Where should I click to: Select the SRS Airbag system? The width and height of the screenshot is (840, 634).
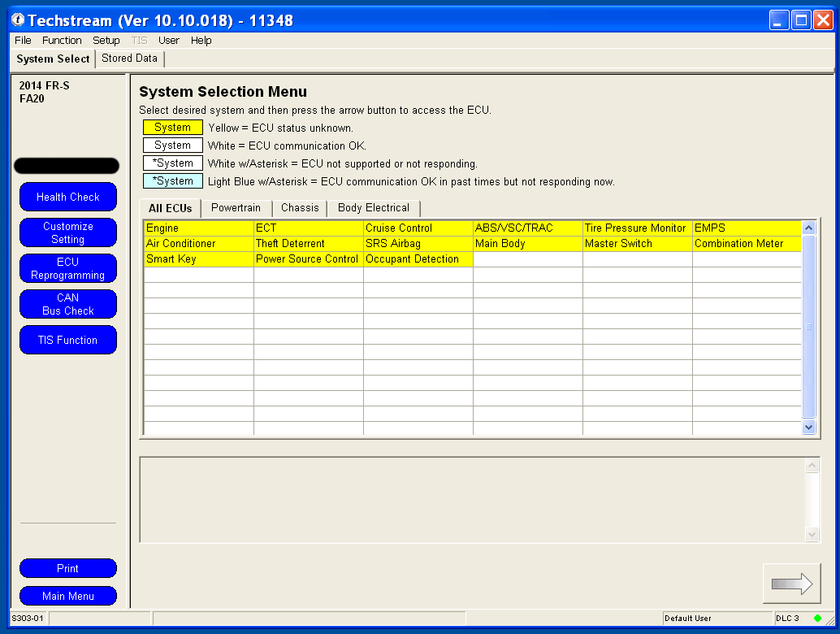(x=418, y=244)
